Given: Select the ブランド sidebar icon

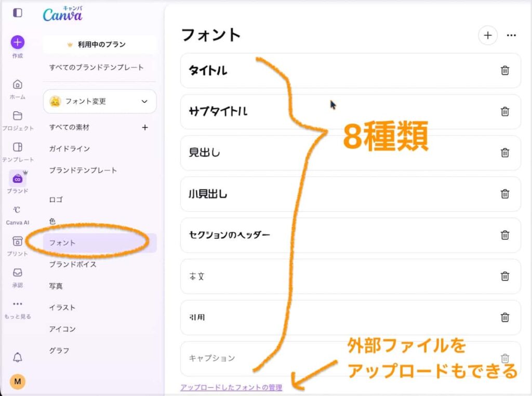Looking at the screenshot, I should pos(18,179).
